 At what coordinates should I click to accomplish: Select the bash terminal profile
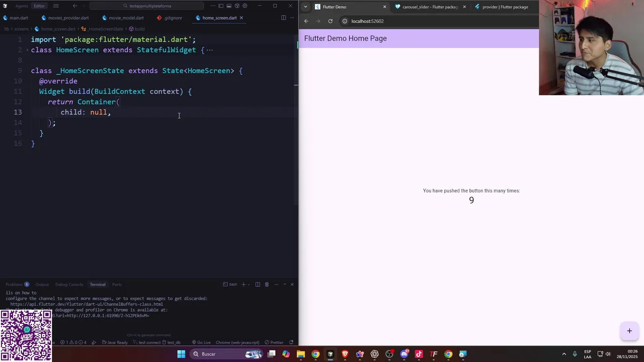[x=230, y=285]
